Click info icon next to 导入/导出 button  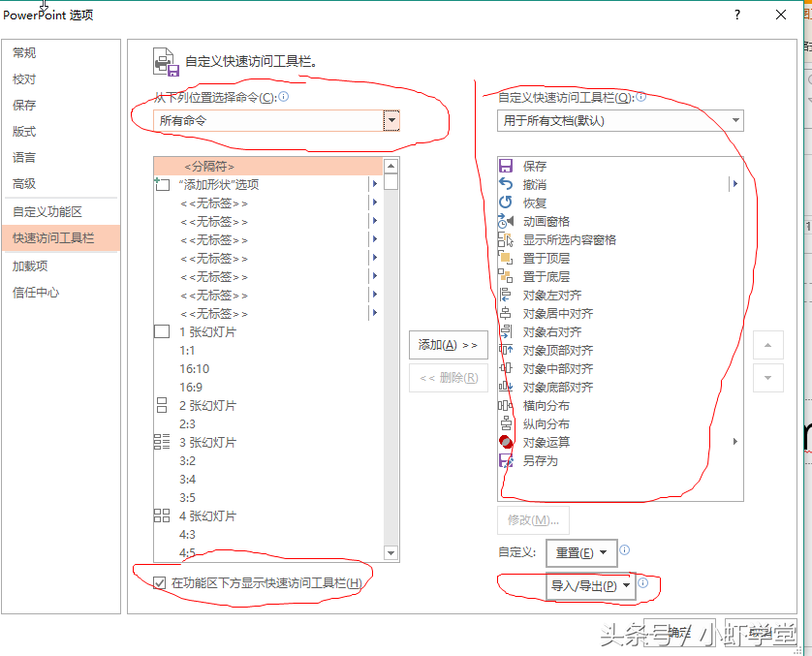(643, 583)
